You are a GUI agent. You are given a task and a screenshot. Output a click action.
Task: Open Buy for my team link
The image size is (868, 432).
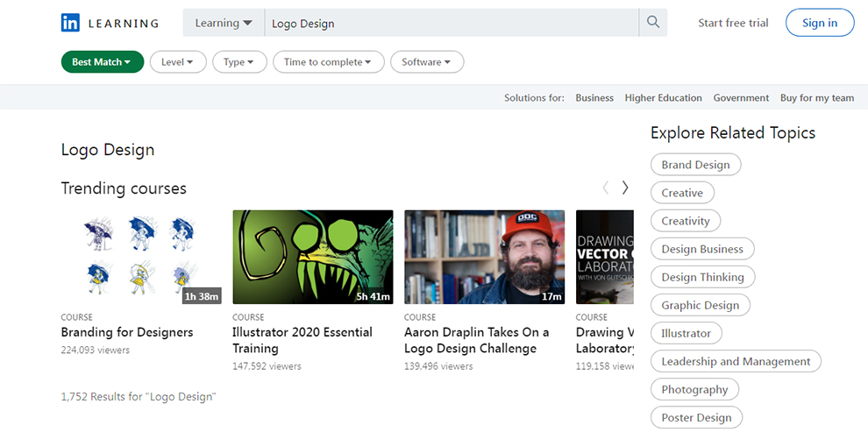click(x=817, y=98)
